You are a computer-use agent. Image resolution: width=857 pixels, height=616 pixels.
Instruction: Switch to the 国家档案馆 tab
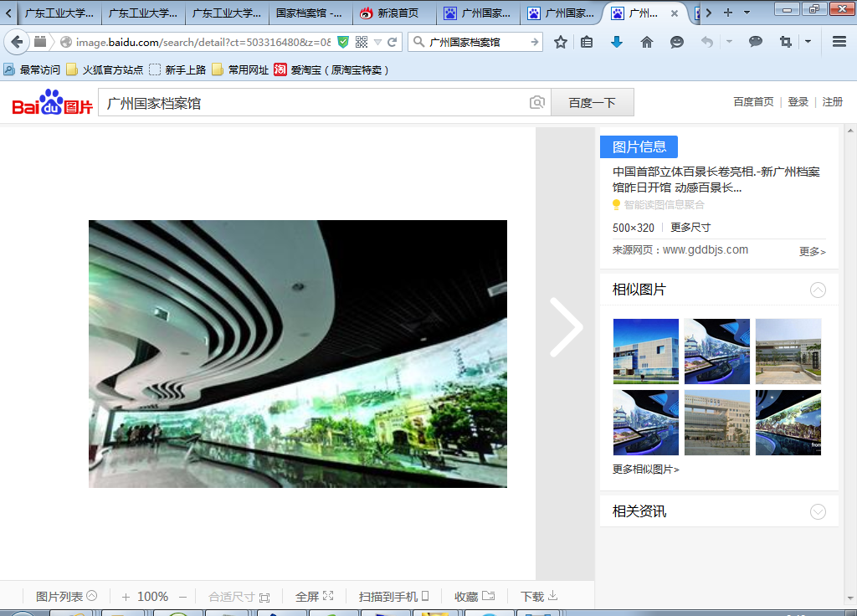coord(310,13)
